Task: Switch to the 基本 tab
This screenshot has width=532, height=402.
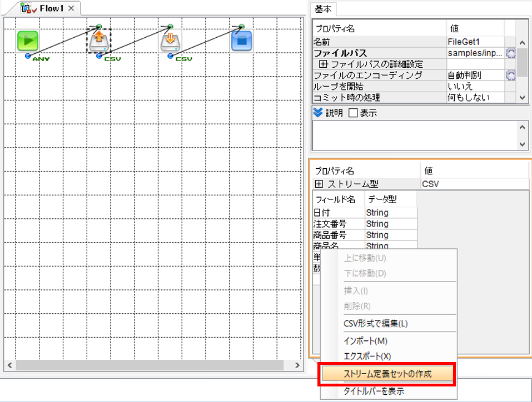Action: point(323,9)
